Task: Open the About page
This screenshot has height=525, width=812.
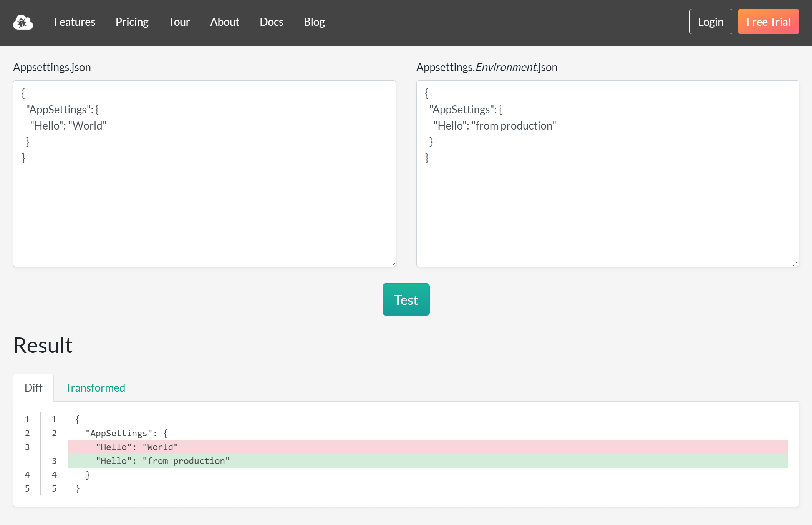Action: coord(224,22)
